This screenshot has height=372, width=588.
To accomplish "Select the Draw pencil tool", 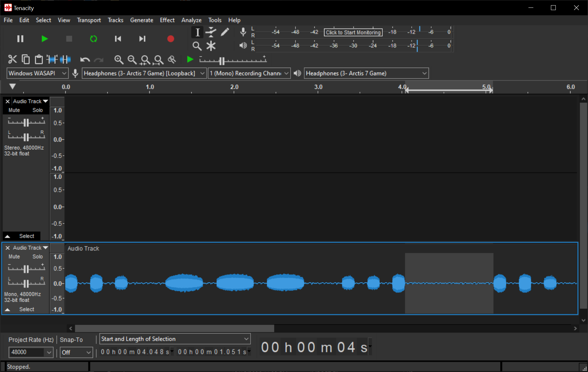I will click(x=225, y=32).
